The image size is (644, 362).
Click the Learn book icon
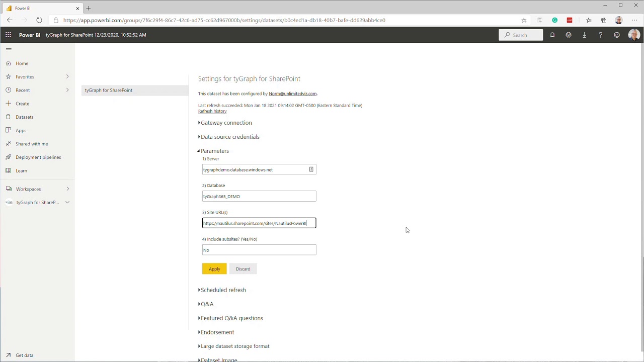(9, 170)
